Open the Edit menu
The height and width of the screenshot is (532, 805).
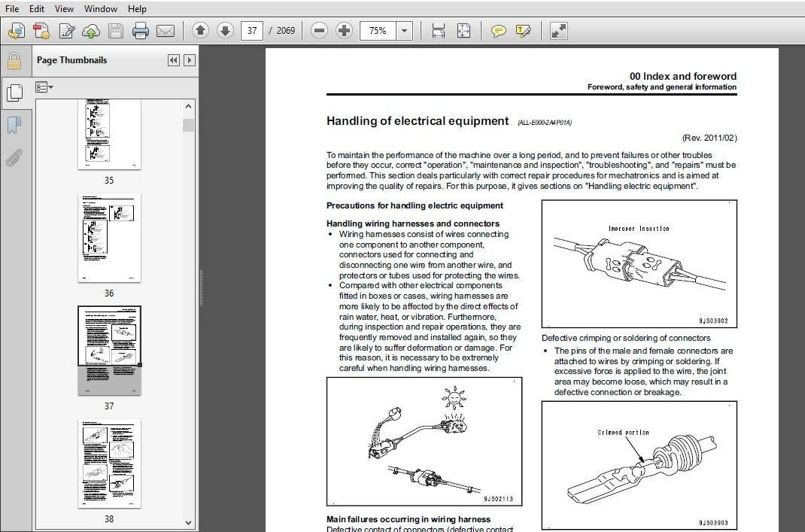pyautogui.click(x=36, y=9)
